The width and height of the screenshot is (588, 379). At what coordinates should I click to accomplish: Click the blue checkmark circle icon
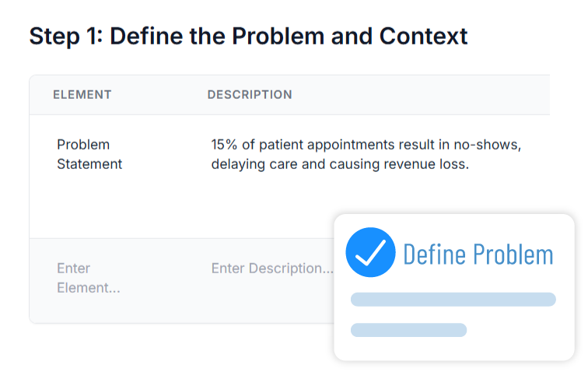point(370,252)
